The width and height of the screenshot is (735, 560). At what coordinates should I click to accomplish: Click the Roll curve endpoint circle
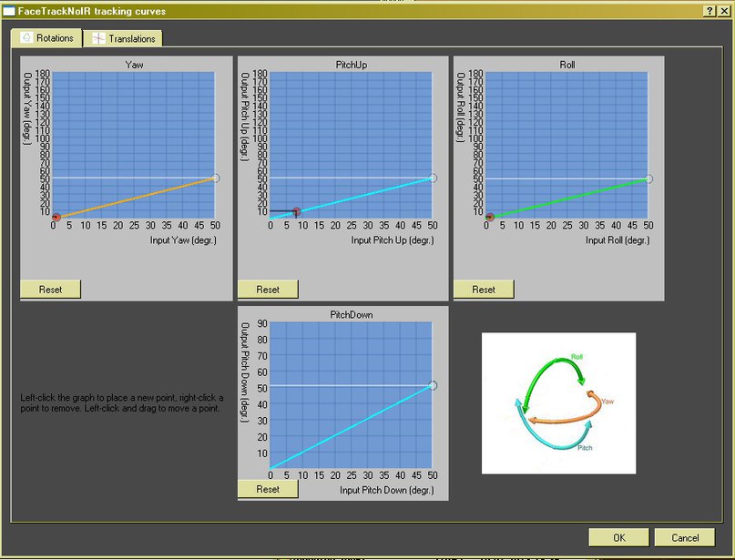(x=648, y=178)
